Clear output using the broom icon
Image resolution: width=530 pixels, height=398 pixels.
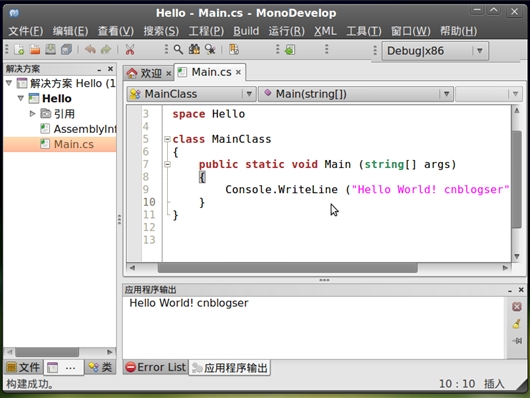pyautogui.click(x=516, y=324)
